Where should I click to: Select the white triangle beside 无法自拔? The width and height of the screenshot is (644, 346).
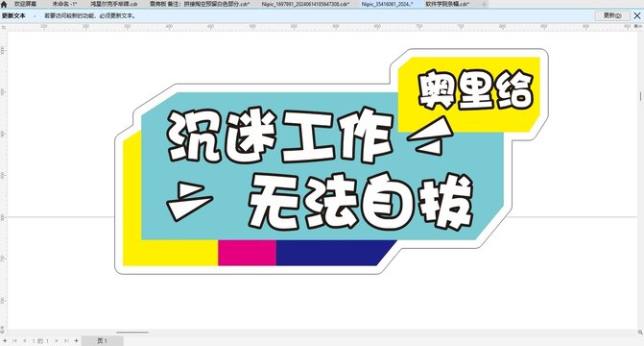pyautogui.click(x=189, y=201)
